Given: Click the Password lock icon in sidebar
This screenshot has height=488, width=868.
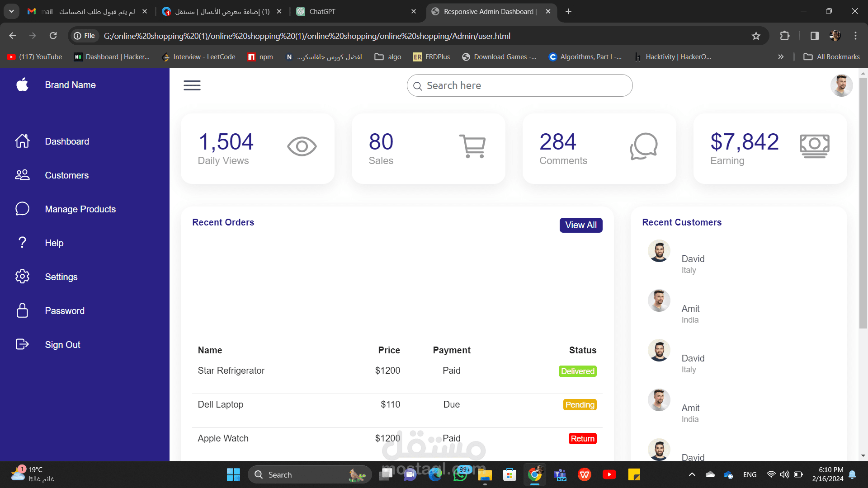Looking at the screenshot, I should tap(22, 310).
